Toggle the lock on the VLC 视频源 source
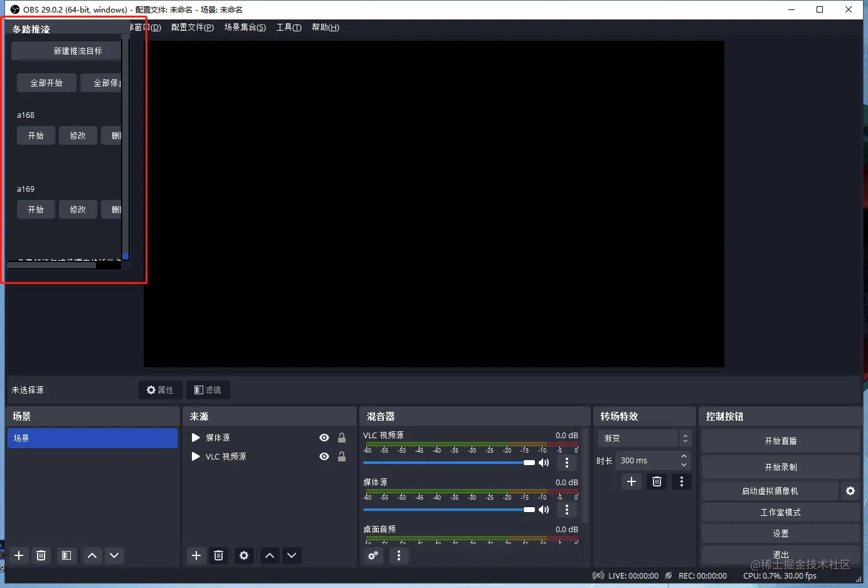 (x=342, y=456)
